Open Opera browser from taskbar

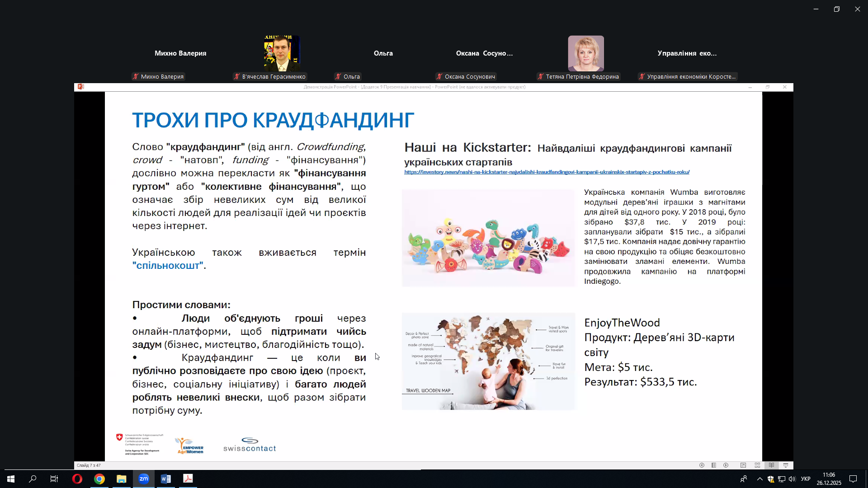pyautogui.click(x=77, y=479)
